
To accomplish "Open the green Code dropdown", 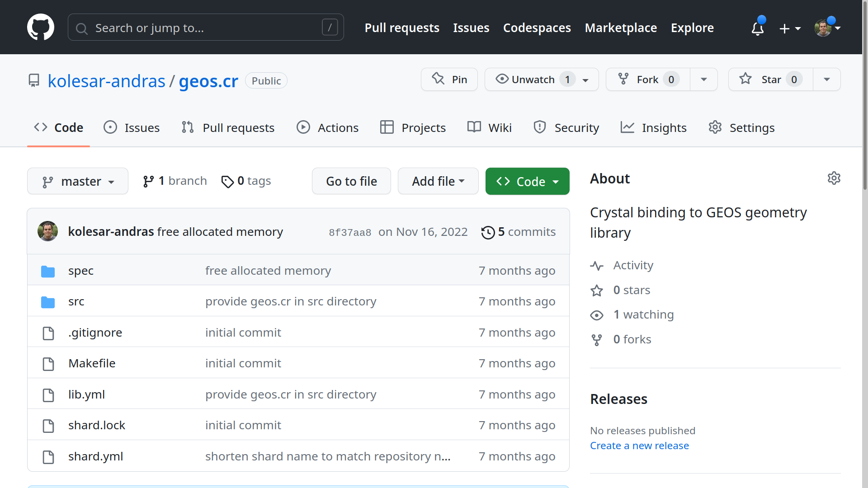I will 527,181.
